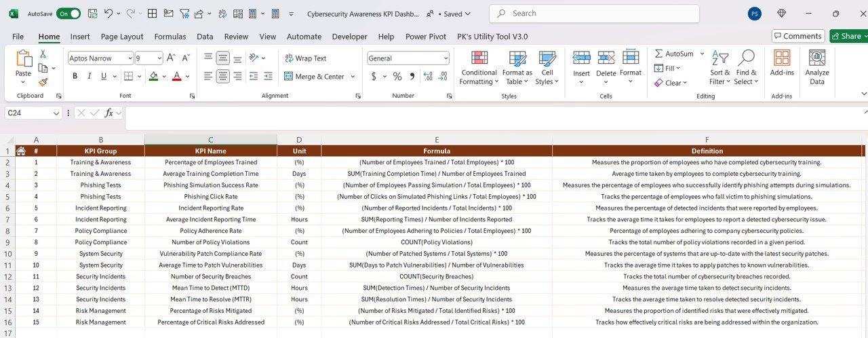Click the Merge & Center button
The height and width of the screenshot is (338, 868).
point(315,77)
